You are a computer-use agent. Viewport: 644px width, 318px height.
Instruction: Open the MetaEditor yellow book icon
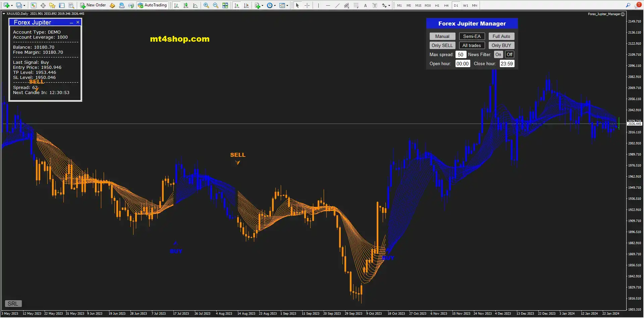coord(112,5)
